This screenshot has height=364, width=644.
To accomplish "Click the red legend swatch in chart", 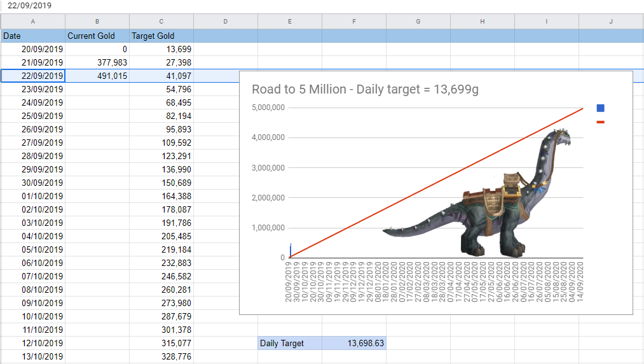I will tap(600, 122).
